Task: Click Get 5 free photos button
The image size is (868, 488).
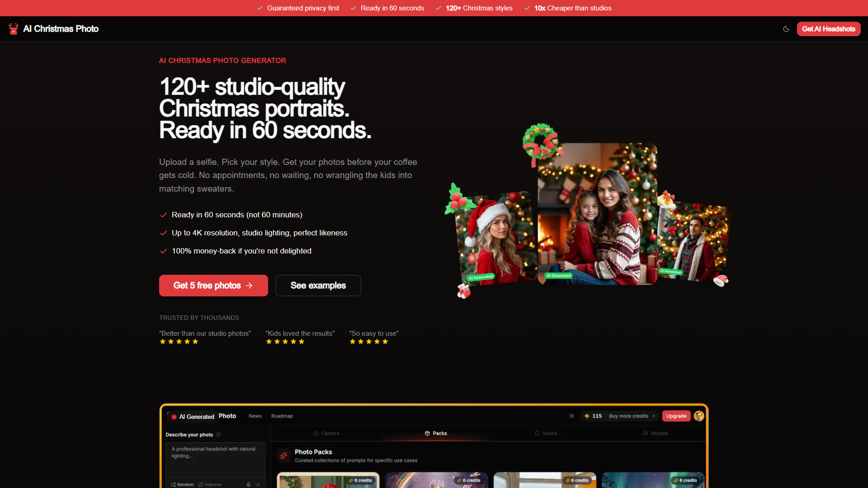Action: 213,286
